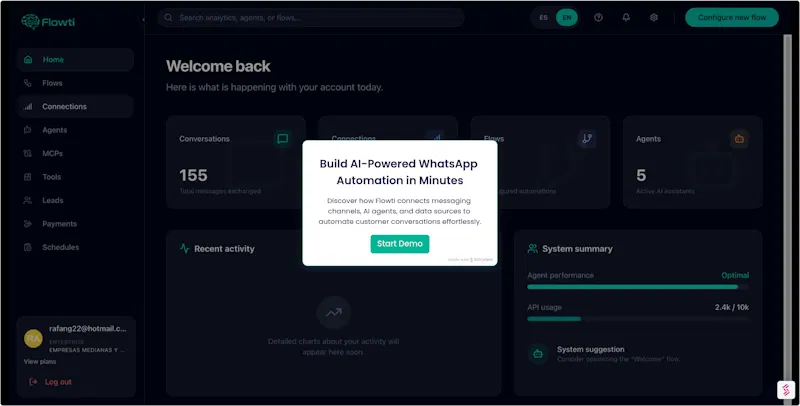Open the settings gear icon

[x=654, y=18]
